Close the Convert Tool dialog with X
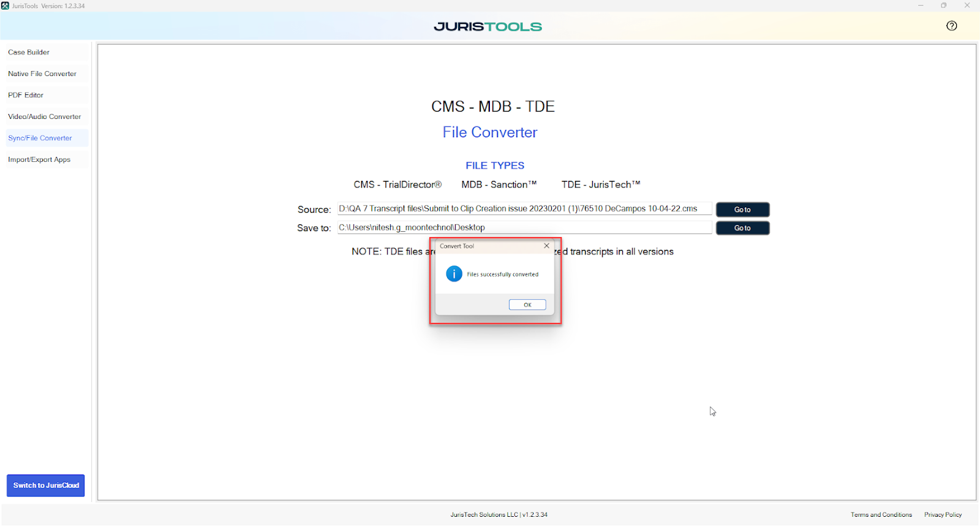The width and height of the screenshot is (980, 526). [x=546, y=246]
